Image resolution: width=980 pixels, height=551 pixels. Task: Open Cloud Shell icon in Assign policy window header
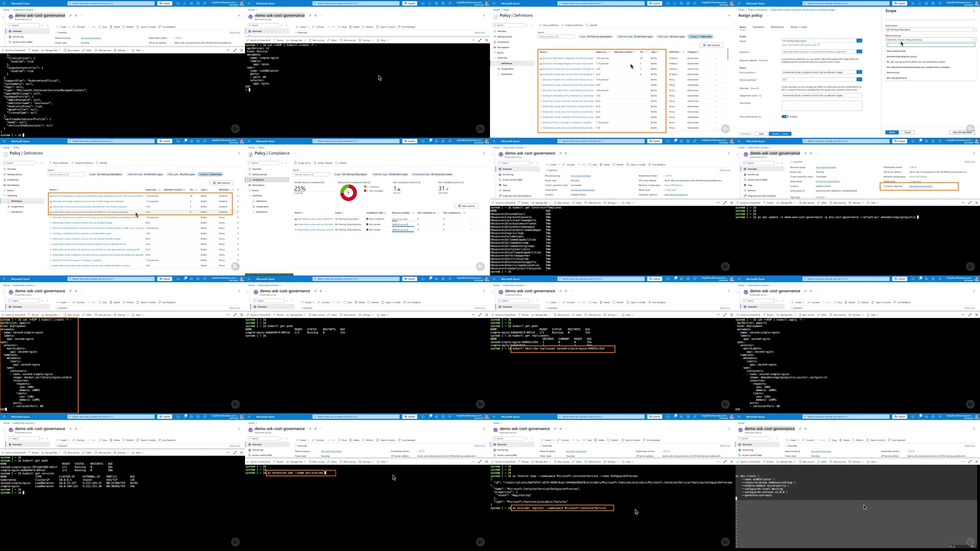[x=913, y=3]
